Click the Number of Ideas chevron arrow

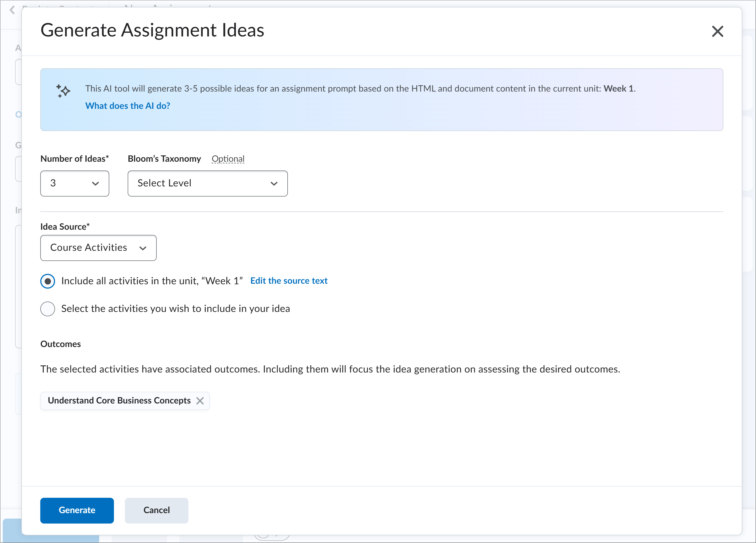[x=95, y=183]
